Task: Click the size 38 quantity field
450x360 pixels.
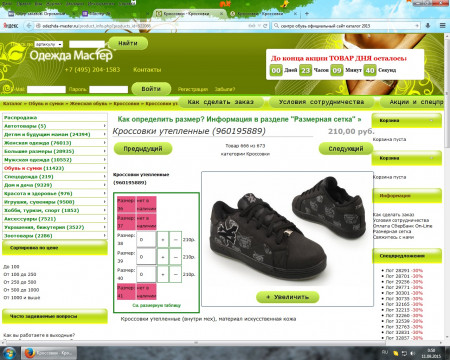Action: [x=146, y=239]
